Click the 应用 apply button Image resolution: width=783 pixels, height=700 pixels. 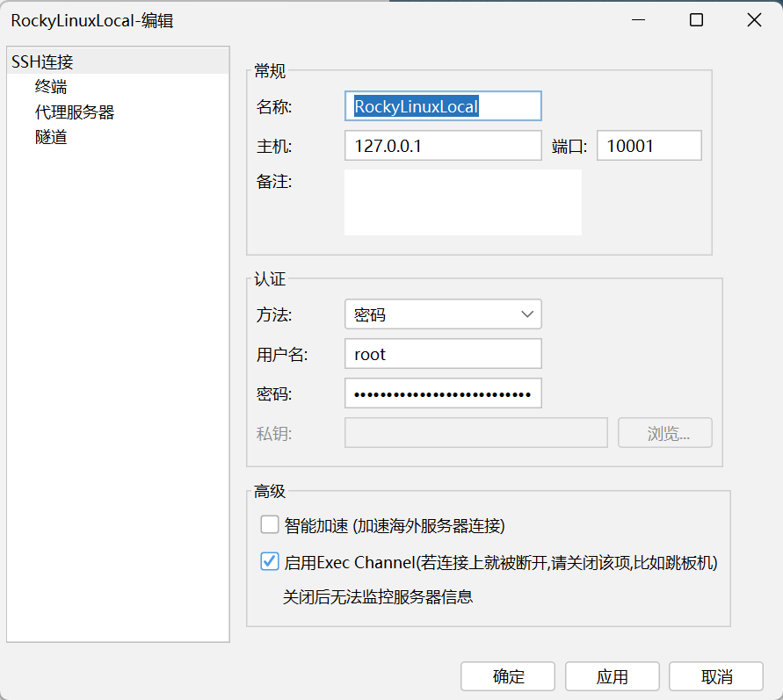tap(613, 676)
